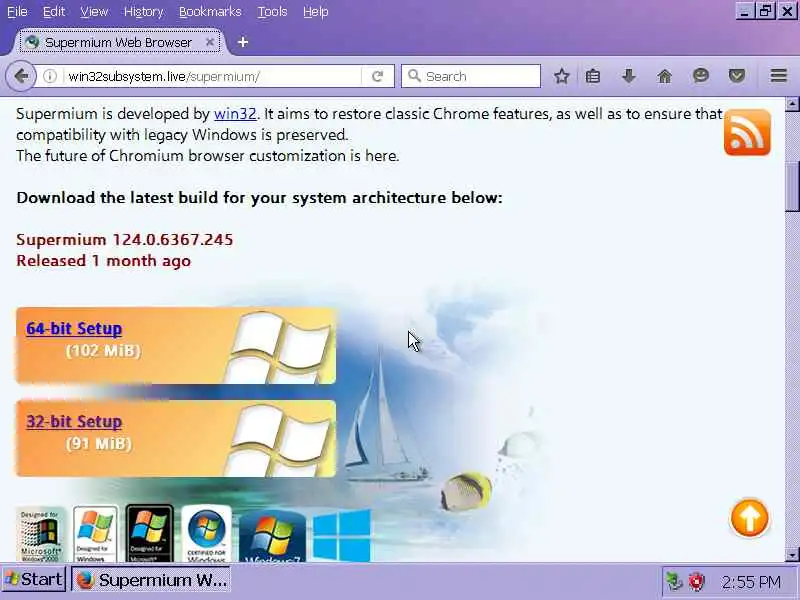Open the History menu
This screenshot has height=600, width=800.
143,12
